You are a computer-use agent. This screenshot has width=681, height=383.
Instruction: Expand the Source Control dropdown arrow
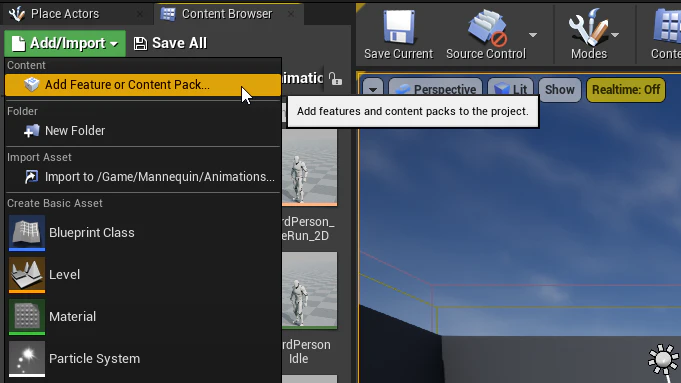click(533, 35)
